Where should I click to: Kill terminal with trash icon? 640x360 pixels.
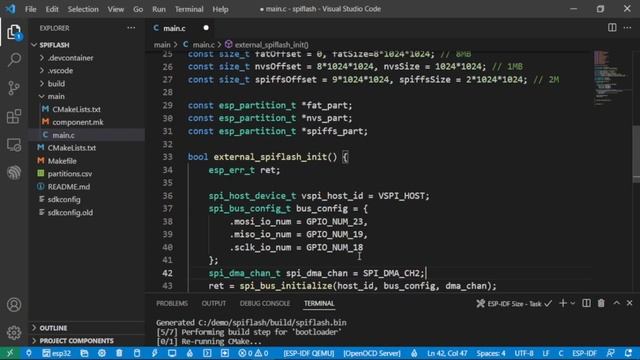[601, 303]
